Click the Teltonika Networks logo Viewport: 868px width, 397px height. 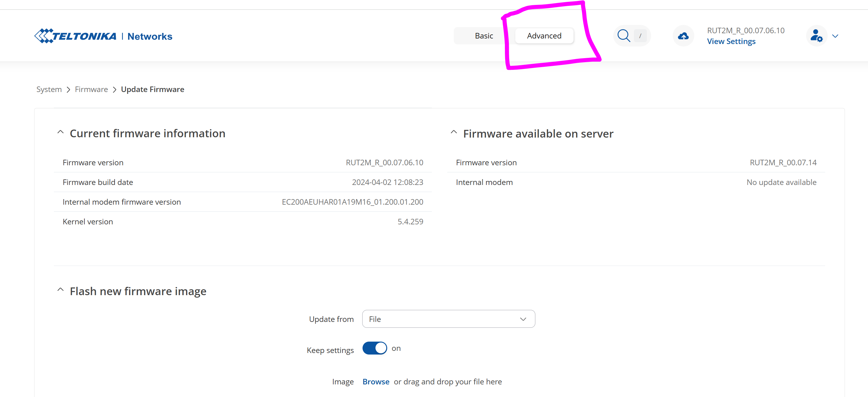(103, 36)
